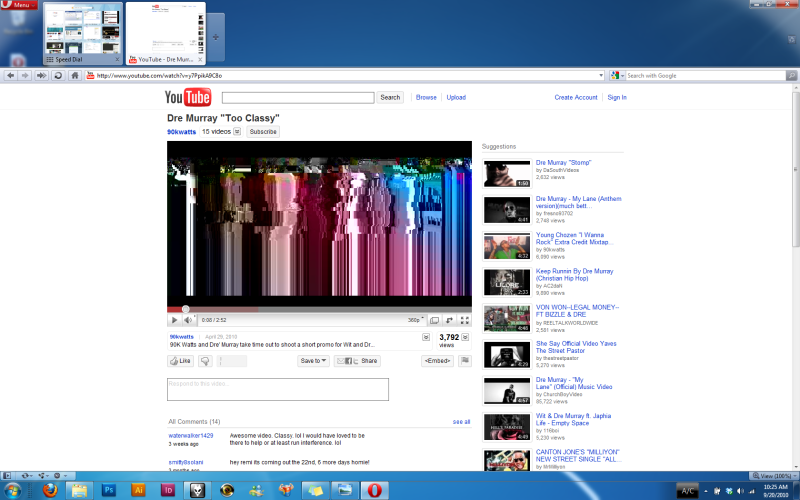The width and height of the screenshot is (800, 500).
Task: Go to the Home page
Action: [75, 76]
